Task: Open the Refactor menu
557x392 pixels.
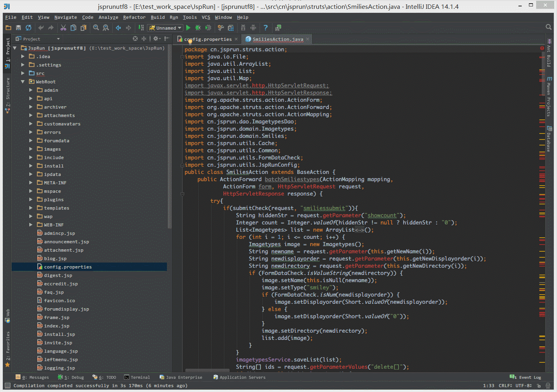Action: [134, 17]
